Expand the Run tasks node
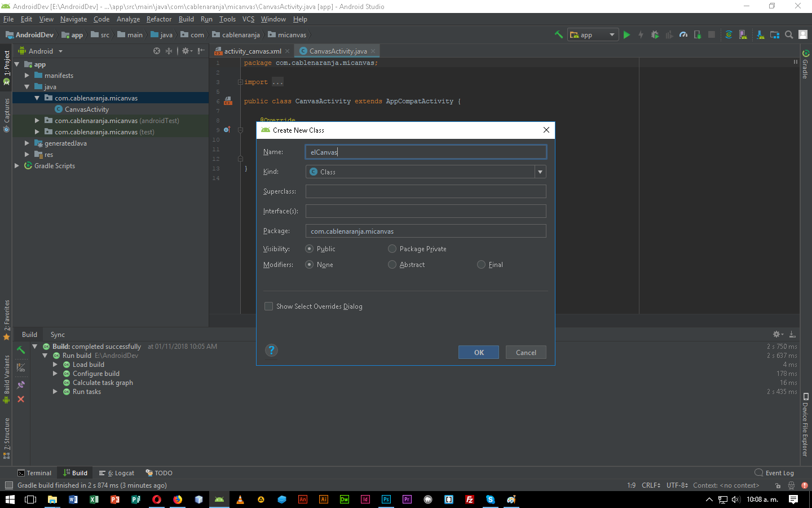Viewport: 812px width, 508px height. point(55,391)
